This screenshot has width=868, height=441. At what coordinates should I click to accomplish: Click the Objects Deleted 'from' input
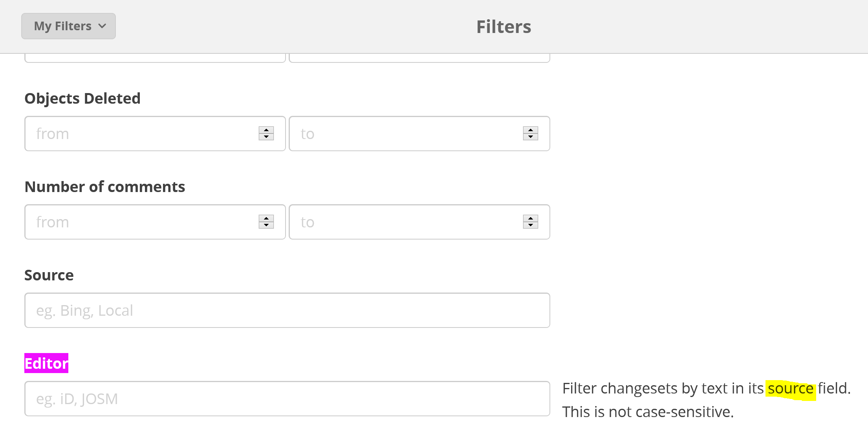click(137, 134)
